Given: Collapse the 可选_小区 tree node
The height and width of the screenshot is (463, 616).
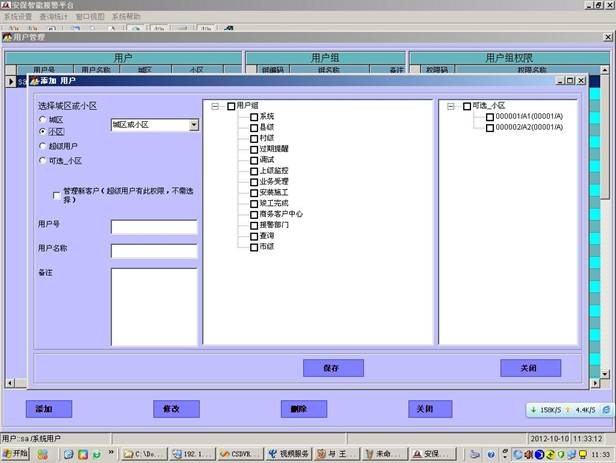Looking at the screenshot, I should pyautogui.click(x=451, y=106).
